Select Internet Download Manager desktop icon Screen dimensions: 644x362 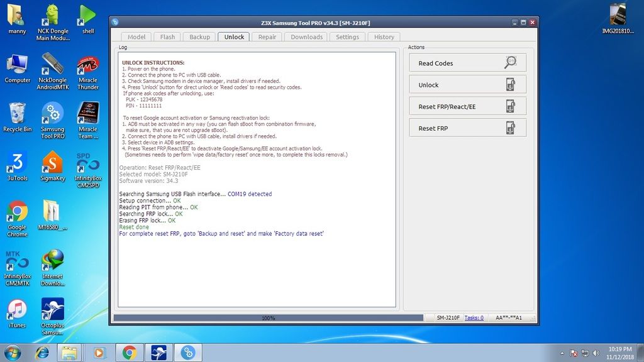53,268
